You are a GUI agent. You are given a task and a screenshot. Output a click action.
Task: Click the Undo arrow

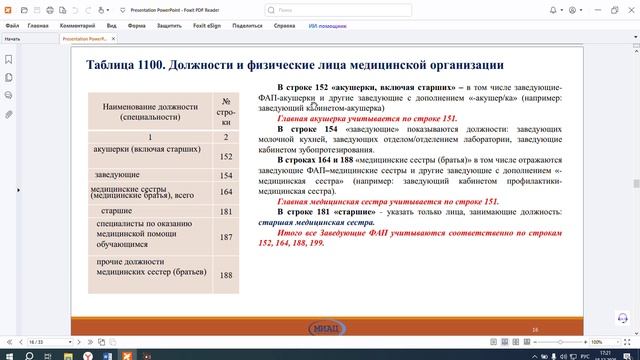75,10
